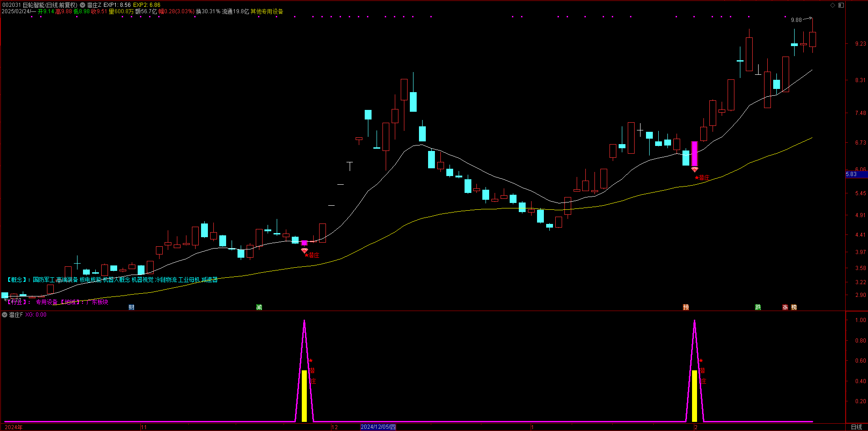Click the first yellow signal bar in 潜庄F panel
Image resolution: width=868 pixels, height=431 pixels.
pyautogui.click(x=304, y=396)
